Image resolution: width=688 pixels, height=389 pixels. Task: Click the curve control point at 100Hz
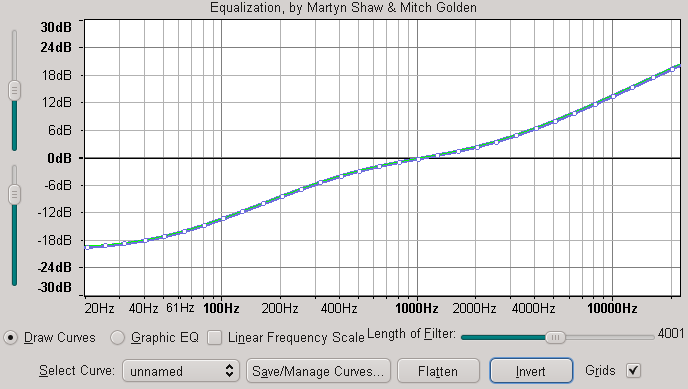pyautogui.click(x=223, y=218)
